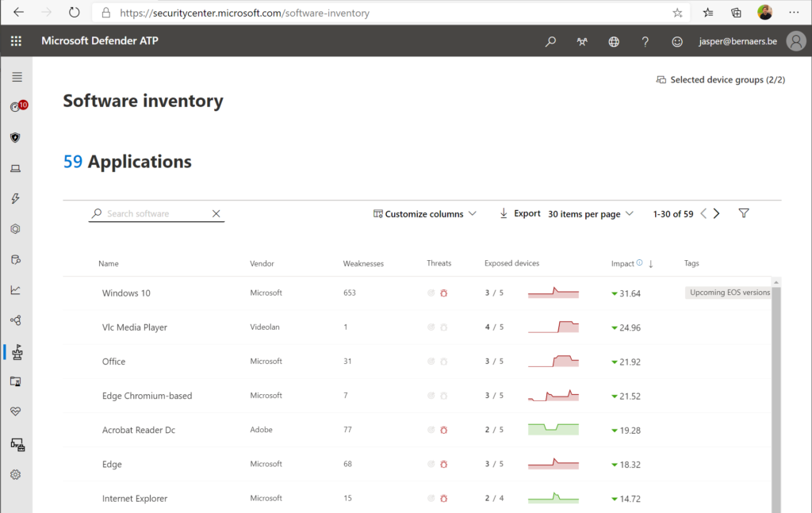
Task: Open the Edge Chromium-based row
Action: [x=417, y=396]
